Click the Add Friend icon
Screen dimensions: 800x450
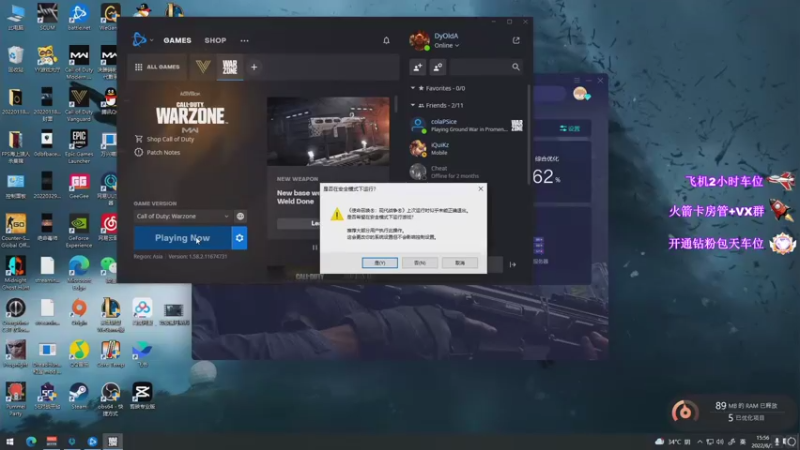point(417,67)
